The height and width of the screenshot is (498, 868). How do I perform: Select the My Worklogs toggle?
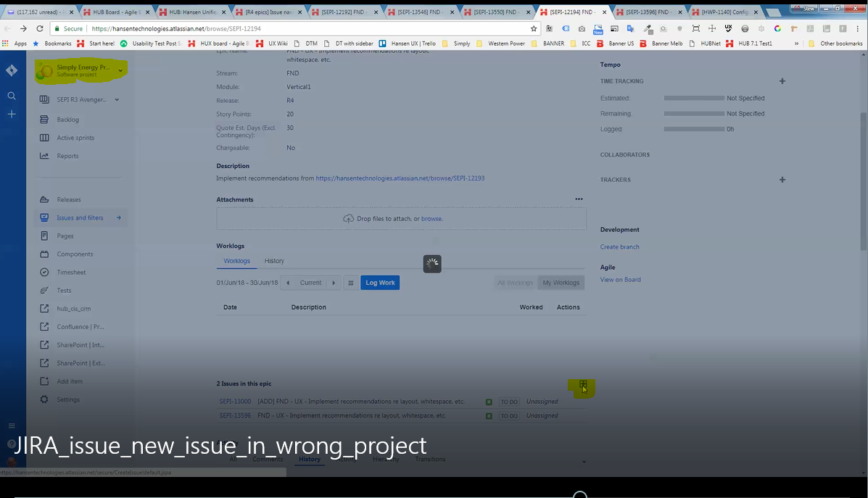(x=561, y=283)
